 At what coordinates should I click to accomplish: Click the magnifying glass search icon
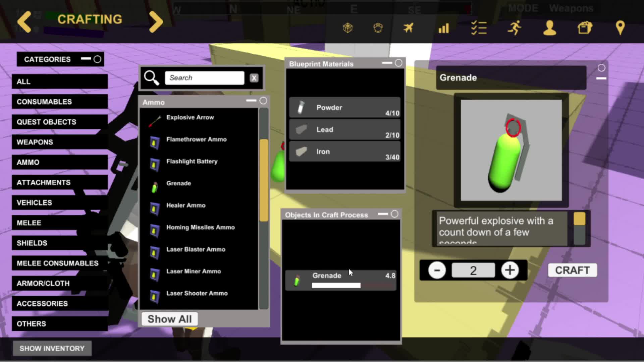[152, 78]
